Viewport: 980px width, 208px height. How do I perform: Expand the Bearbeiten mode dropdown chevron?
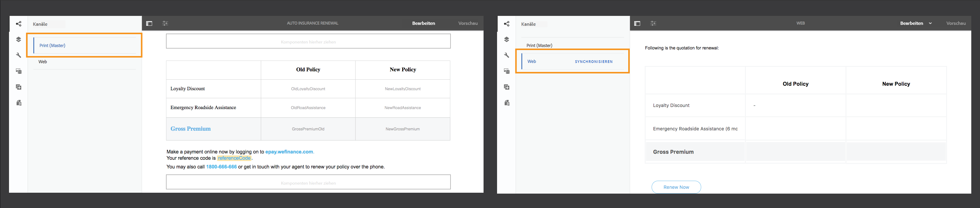tap(930, 24)
